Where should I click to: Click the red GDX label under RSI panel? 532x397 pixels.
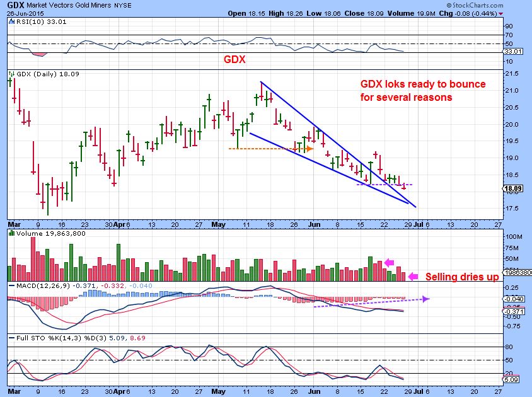pyautogui.click(x=234, y=59)
